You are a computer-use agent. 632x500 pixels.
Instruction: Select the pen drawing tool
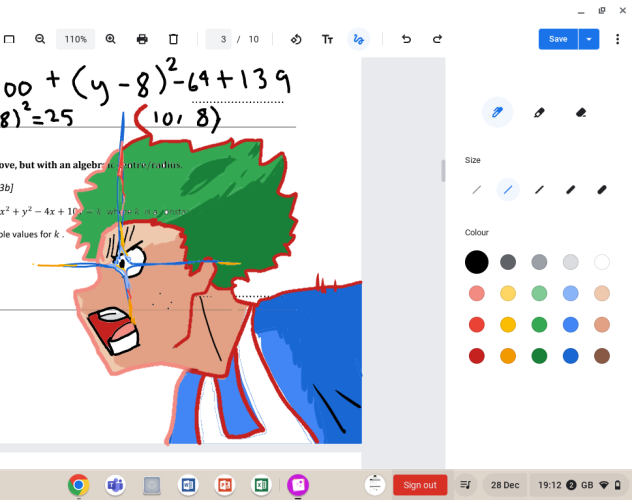[x=497, y=112]
